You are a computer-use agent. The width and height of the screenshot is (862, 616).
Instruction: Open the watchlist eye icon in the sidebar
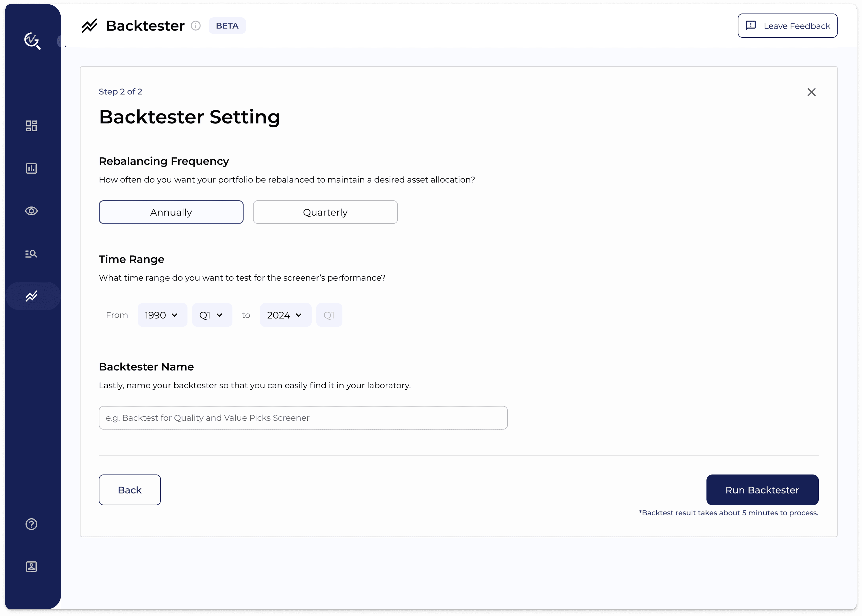click(31, 211)
